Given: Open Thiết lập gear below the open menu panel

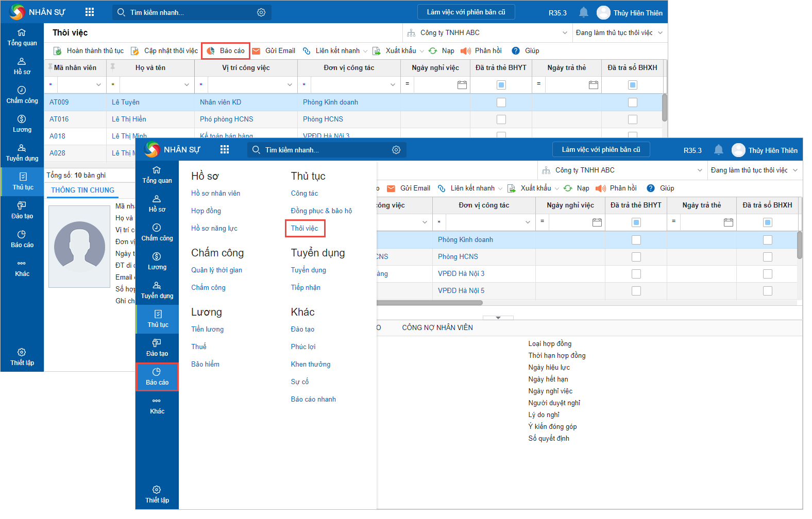Looking at the screenshot, I should 157,494.
